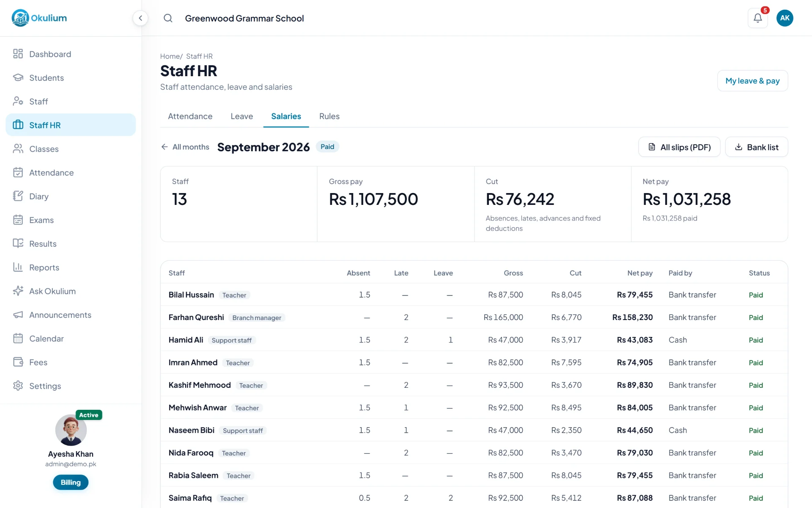Image resolution: width=812 pixels, height=508 pixels.
Task: Open the Attendance calendar-check icon
Action: pyautogui.click(x=18, y=172)
